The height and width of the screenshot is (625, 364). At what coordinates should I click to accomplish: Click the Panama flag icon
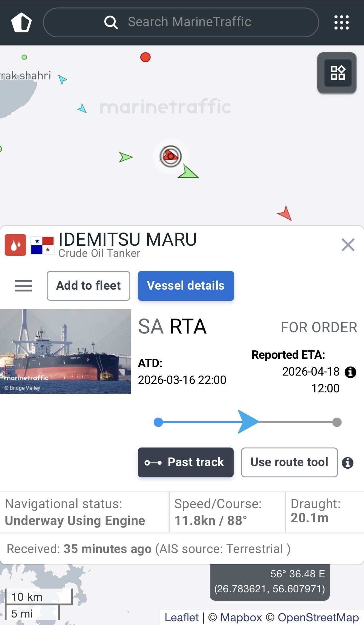tap(42, 245)
